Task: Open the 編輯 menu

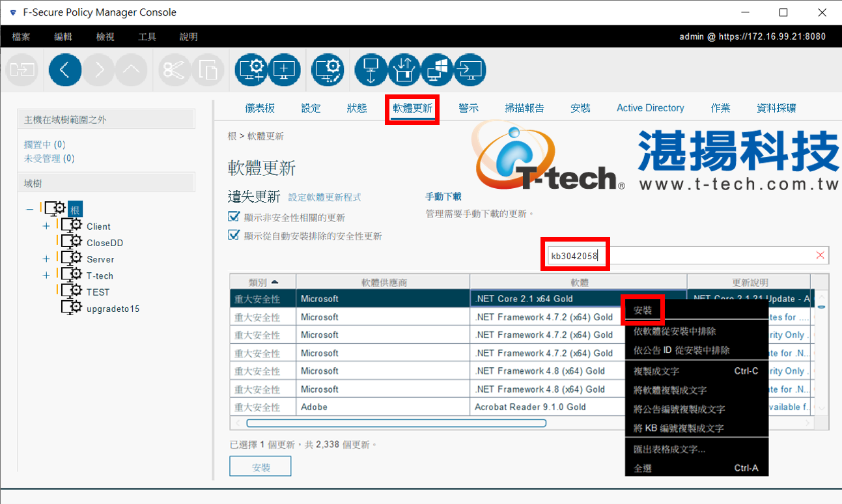Action: [x=63, y=36]
